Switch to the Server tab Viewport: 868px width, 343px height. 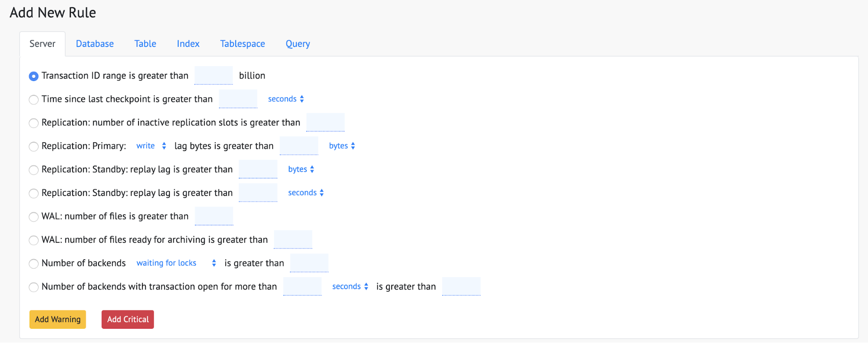[43, 44]
